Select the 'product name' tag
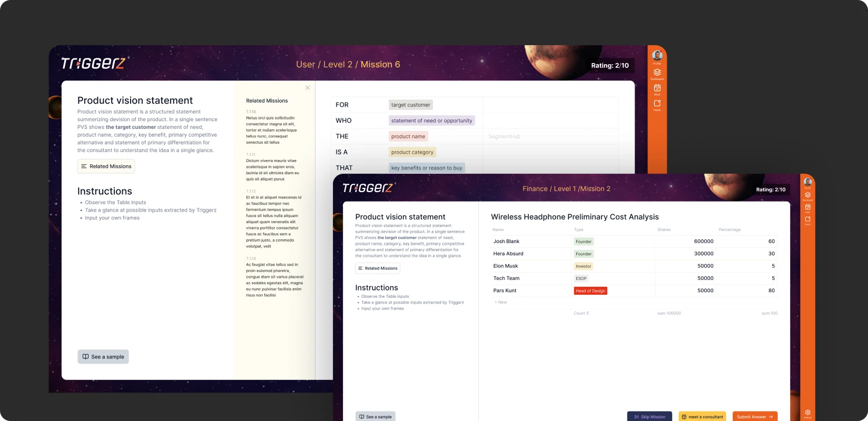The image size is (868, 421). point(408,136)
